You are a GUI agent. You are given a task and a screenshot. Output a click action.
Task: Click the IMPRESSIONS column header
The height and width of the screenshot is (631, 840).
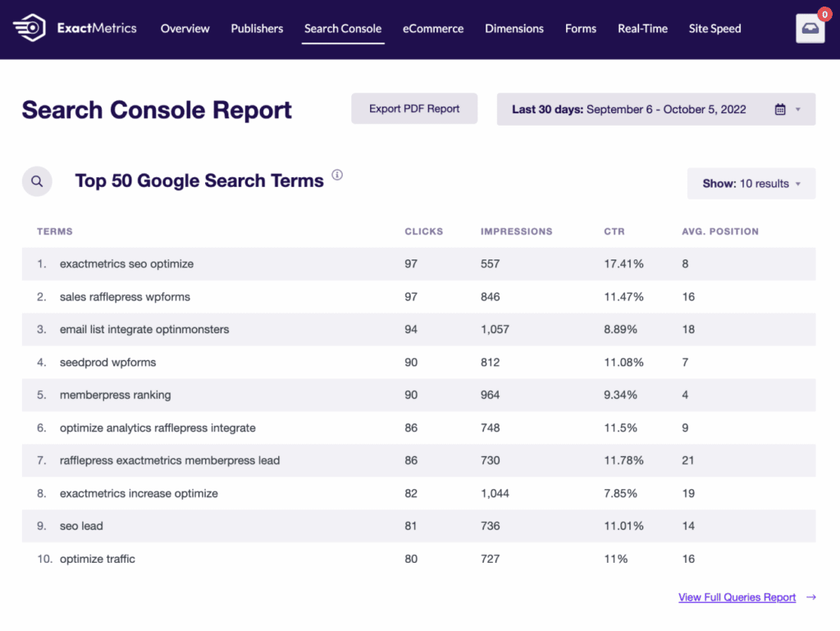pyautogui.click(x=517, y=231)
